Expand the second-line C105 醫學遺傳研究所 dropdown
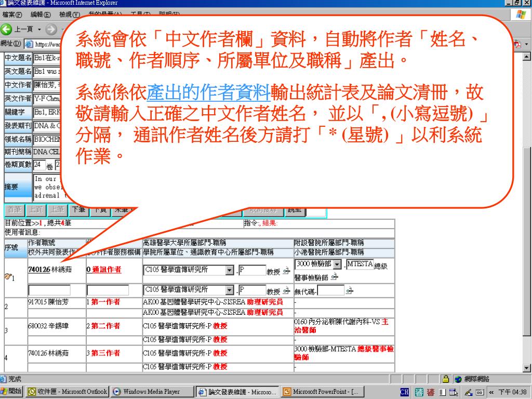Image resolution: width=532 pixels, height=399 pixels. point(230,290)
